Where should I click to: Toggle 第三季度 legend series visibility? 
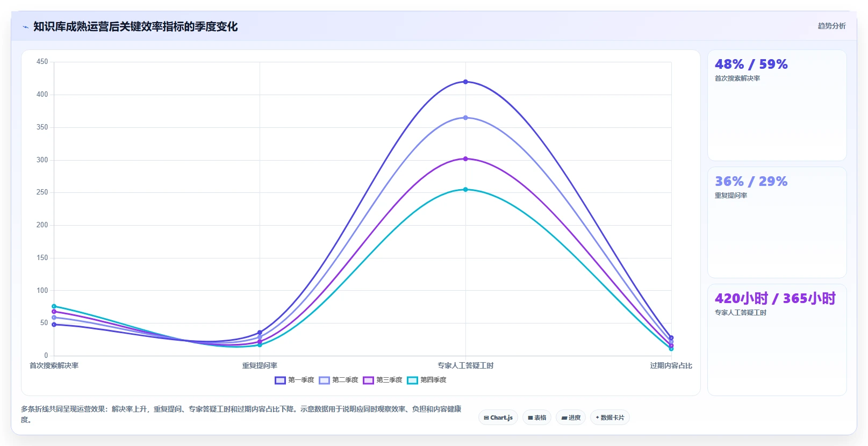382,380
